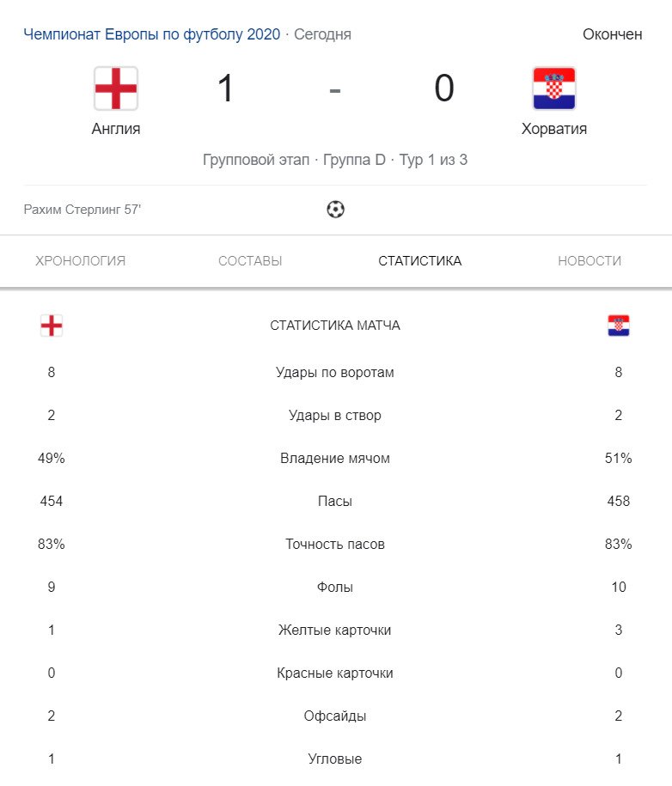Open the Новости tab

(x=590, y=261)
